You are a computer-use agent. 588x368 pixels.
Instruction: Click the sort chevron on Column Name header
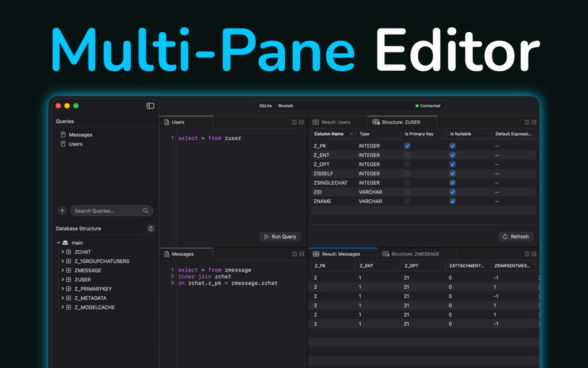pos(353,134)
